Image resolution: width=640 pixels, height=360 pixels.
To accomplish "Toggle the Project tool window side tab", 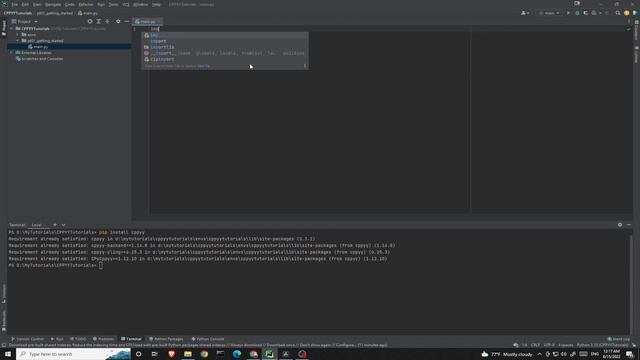I will (x=4, y=28).
